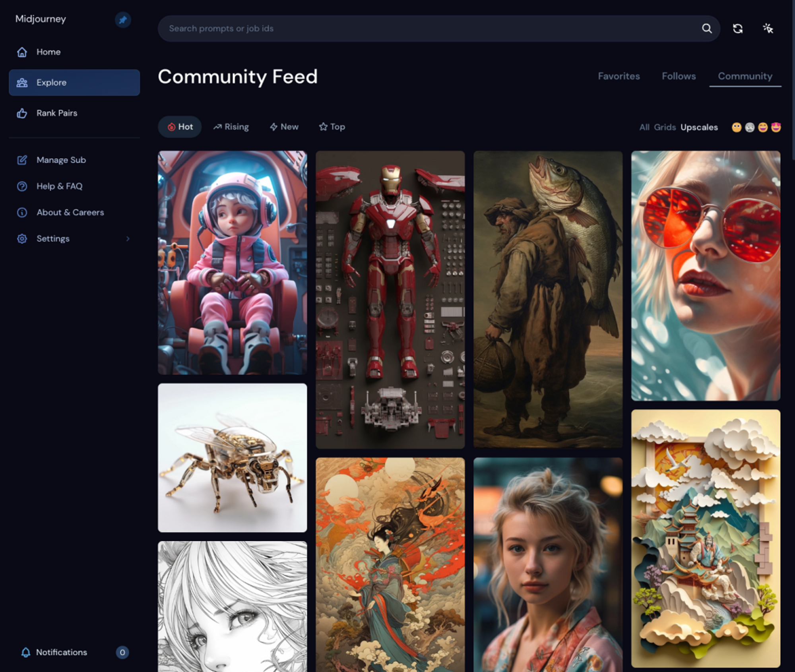Screen dimensions: 795x672
Task: Click the sparkle cursor icon at top right
Action: pos(768,29)
